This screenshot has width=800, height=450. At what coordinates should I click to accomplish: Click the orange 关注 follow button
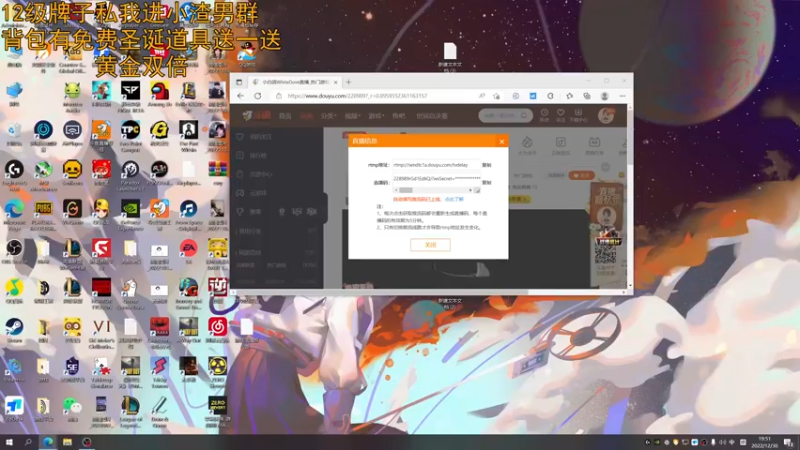(x=581, y=176)
